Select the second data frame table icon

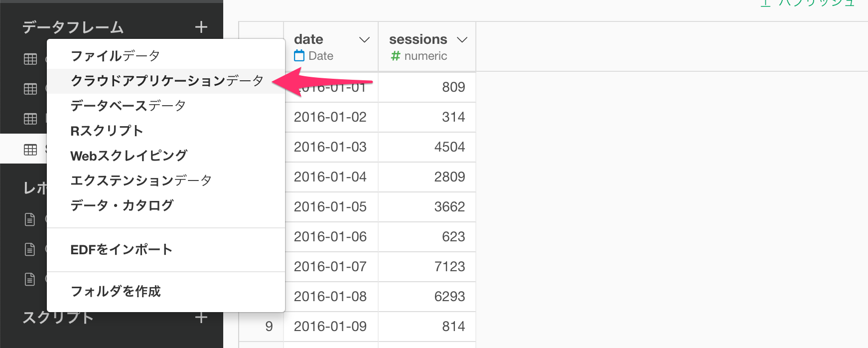30,89
